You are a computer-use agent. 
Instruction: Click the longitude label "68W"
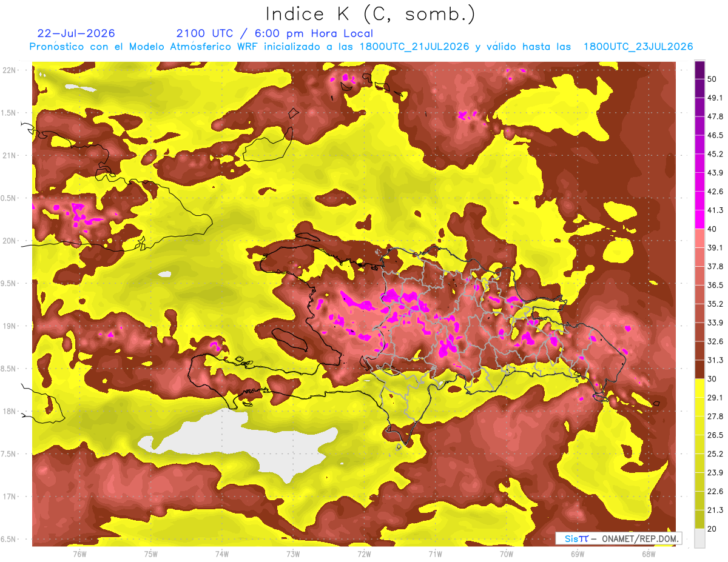[x=649, y=553]
